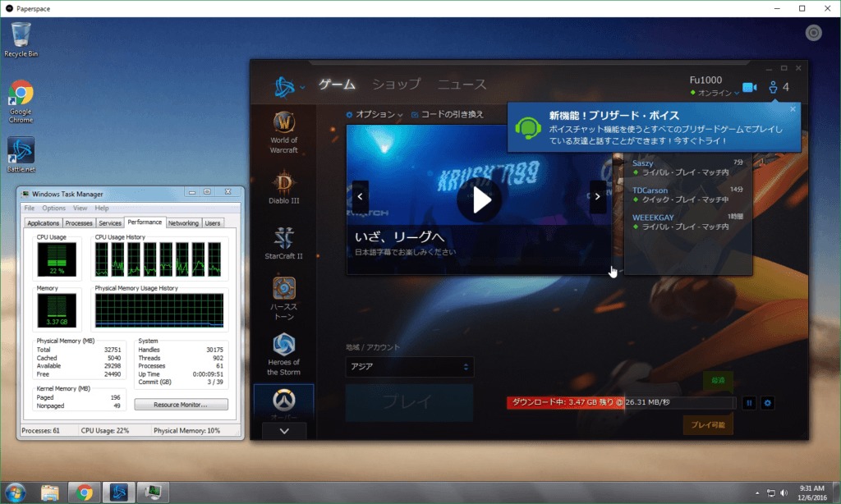Select the Overwatch game icon
The width and height of the screenshot is (841, 504).
(x=283, y=402)
